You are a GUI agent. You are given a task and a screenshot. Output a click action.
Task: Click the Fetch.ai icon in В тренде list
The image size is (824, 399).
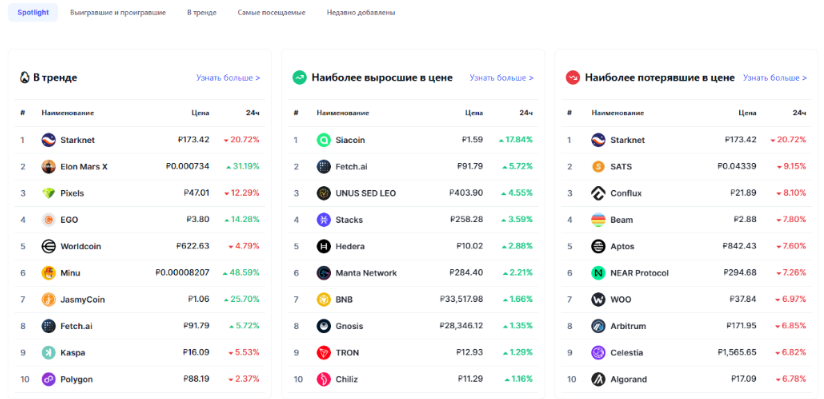pos(48,326)
